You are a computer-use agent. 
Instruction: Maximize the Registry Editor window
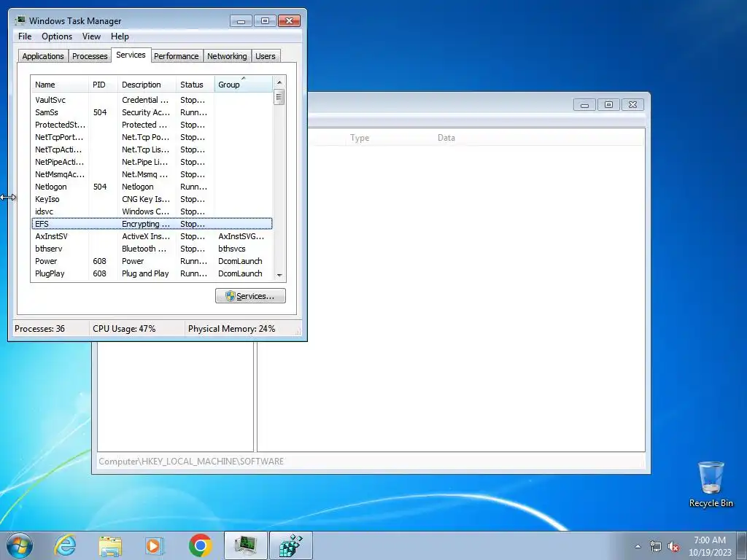point(608,105)
